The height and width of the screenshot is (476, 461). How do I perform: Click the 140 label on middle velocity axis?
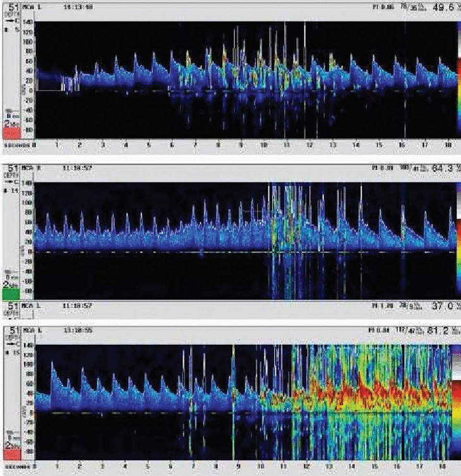(x=28, y=183)
